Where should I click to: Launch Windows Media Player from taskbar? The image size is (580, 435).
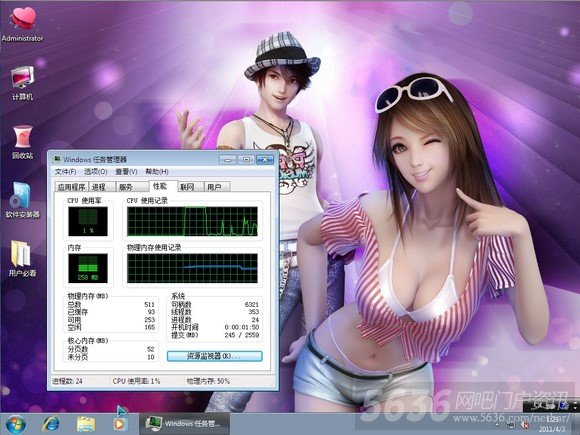click(120, 424)
